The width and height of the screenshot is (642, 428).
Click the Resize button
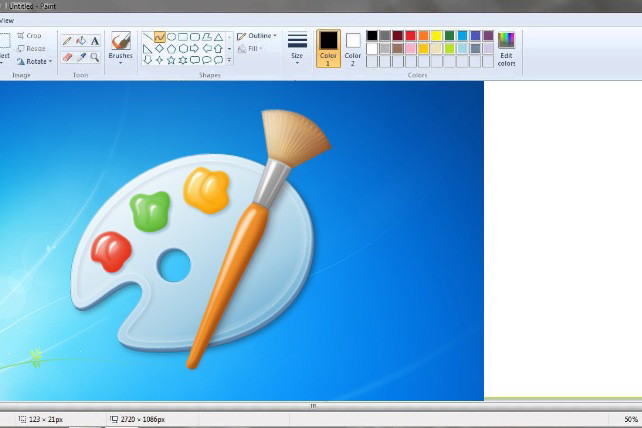(31, 49)
